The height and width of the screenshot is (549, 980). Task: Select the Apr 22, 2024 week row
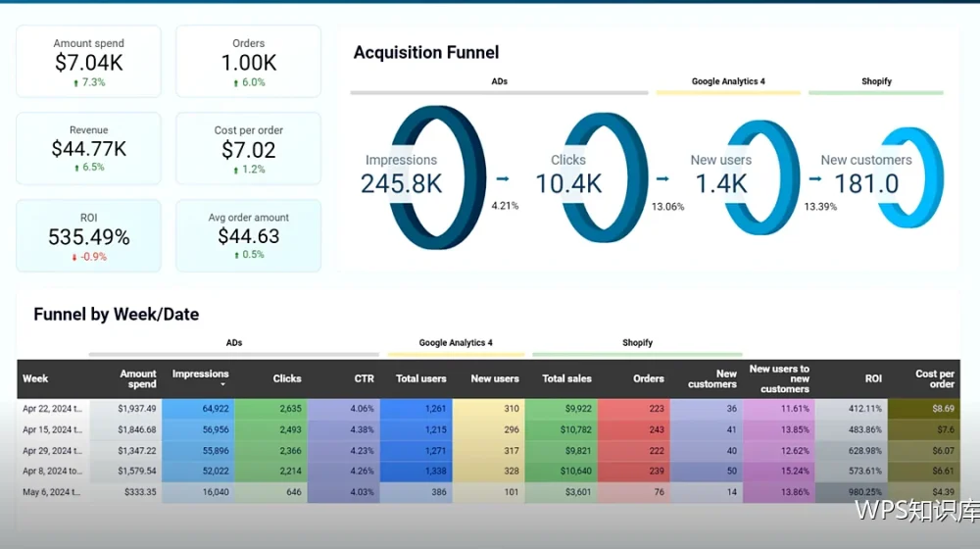(488, 408)
